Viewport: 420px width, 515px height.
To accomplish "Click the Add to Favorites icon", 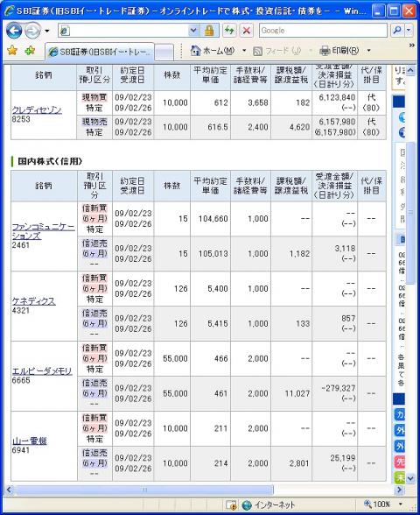I will point(30,51).
